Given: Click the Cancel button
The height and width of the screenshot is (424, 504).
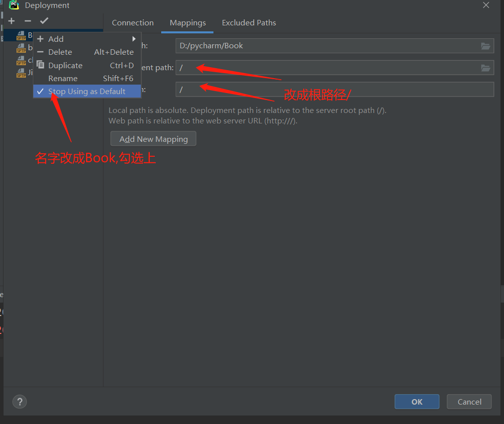Looking at the screenshot, I should (x=469, y=402).
